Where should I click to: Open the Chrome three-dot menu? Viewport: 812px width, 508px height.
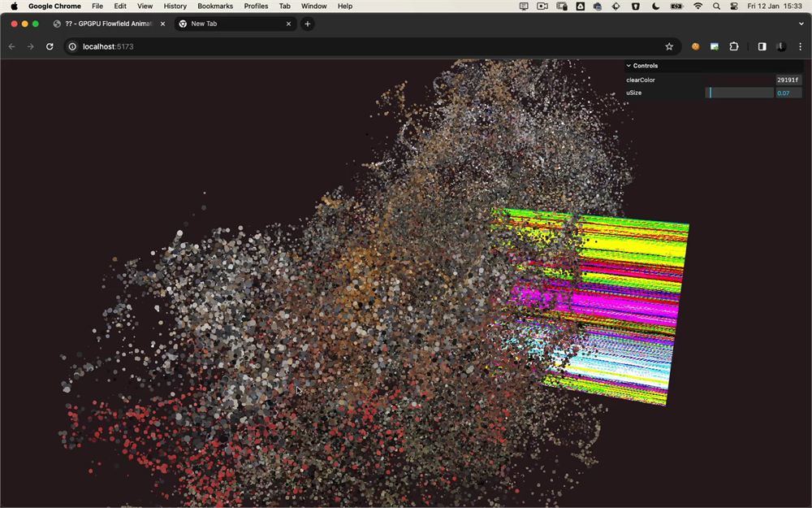point(800,46)
